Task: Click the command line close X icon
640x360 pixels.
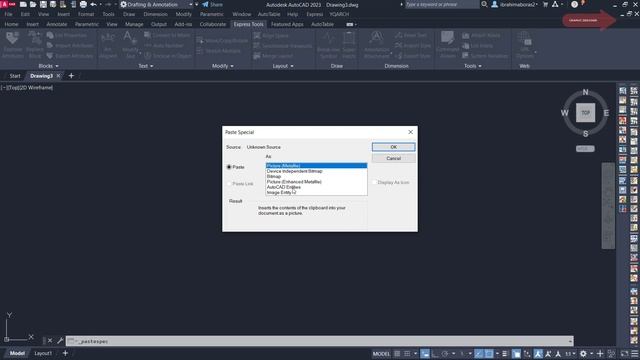Action: click(50, 340)
